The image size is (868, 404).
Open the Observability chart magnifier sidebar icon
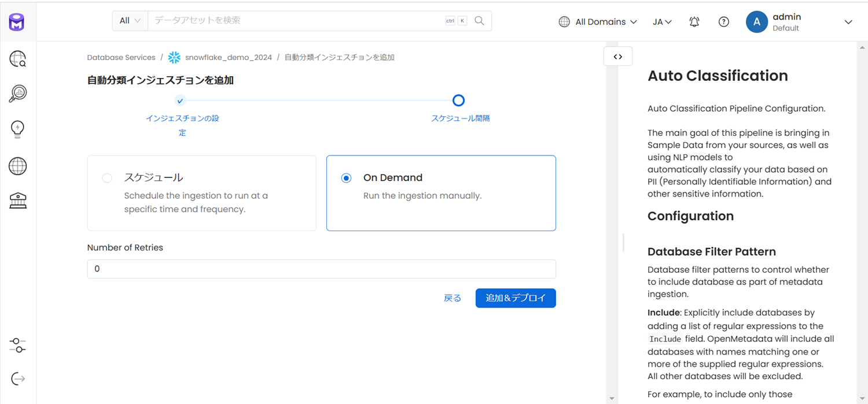18,94
